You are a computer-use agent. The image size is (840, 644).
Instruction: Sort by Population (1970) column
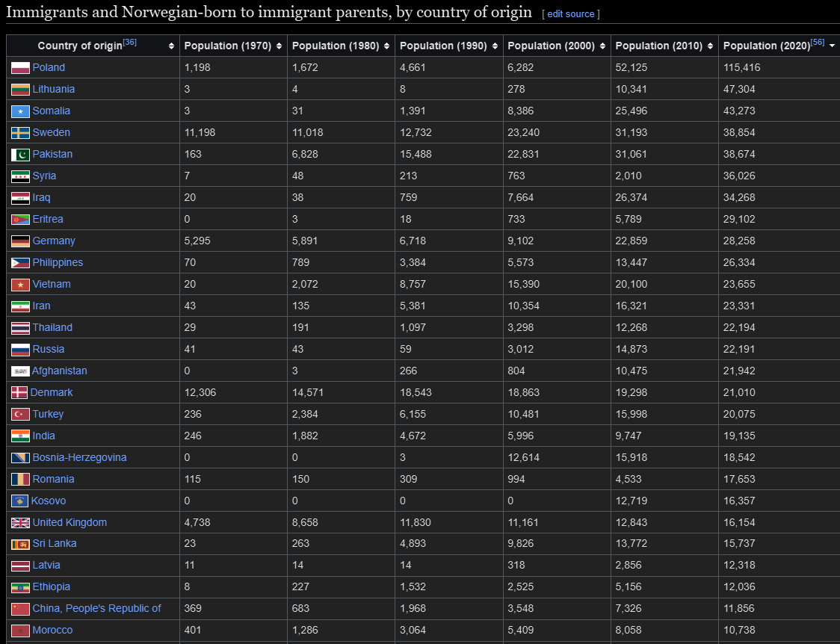(279, 46)
